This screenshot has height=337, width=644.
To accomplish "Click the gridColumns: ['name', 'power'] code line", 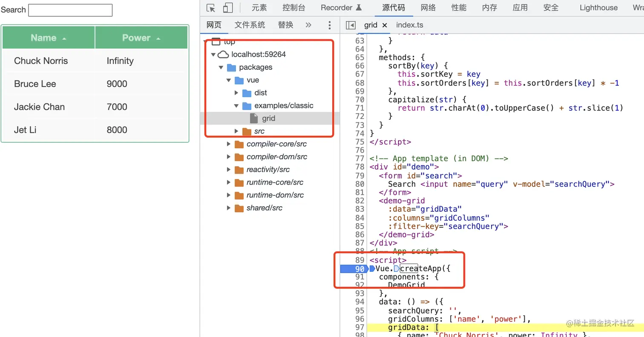I will tap(459, 319).
